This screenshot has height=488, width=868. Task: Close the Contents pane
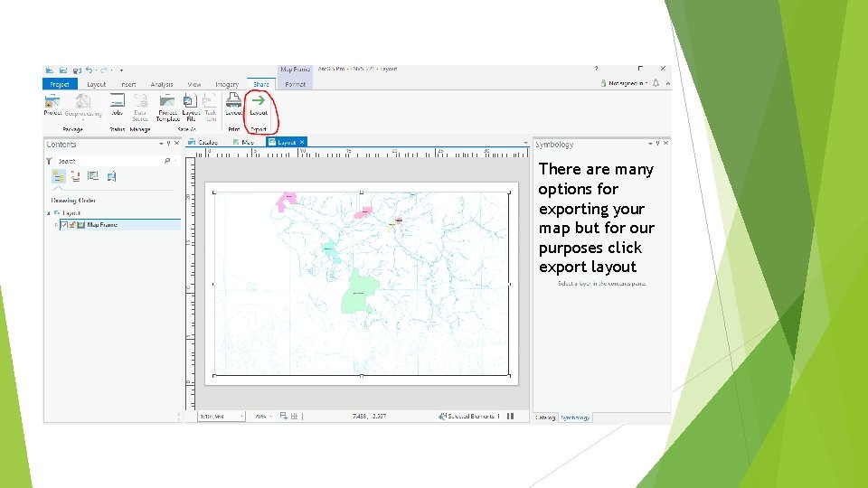tap(176, 144)
